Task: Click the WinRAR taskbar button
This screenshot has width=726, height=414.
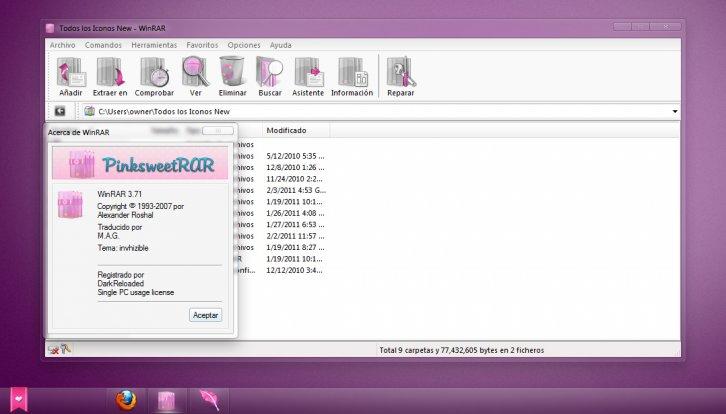Action: (167, 401)
